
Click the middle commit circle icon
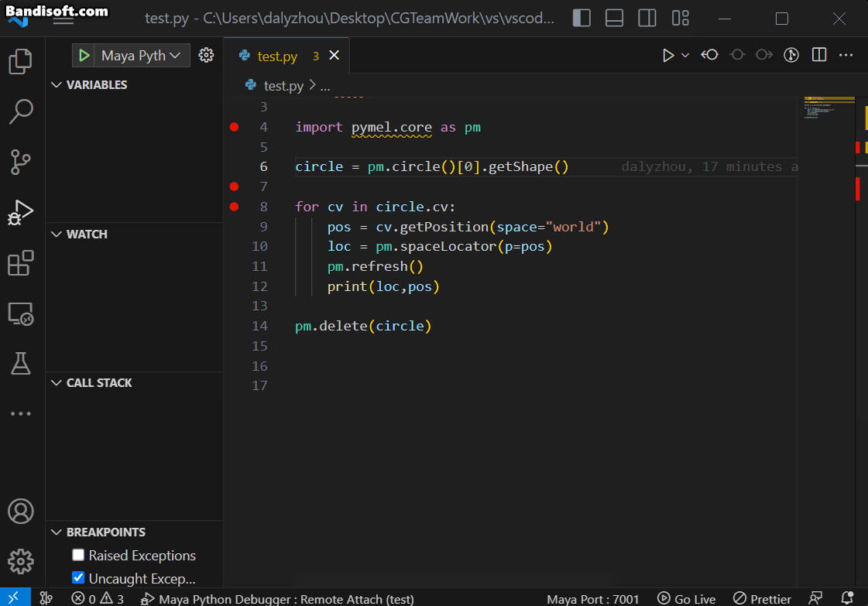click(737, 55)
